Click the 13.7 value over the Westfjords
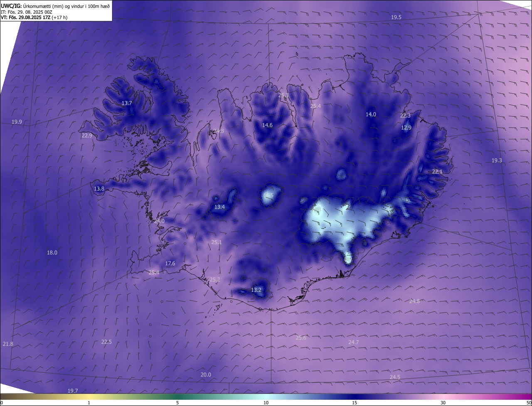Screen dimensions: 532x406 tap(126, 103)
